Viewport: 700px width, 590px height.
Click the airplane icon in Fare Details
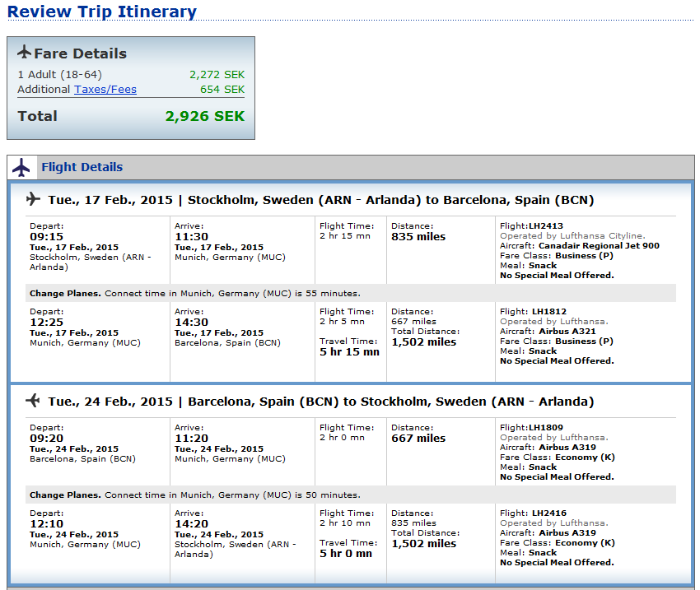24,53
